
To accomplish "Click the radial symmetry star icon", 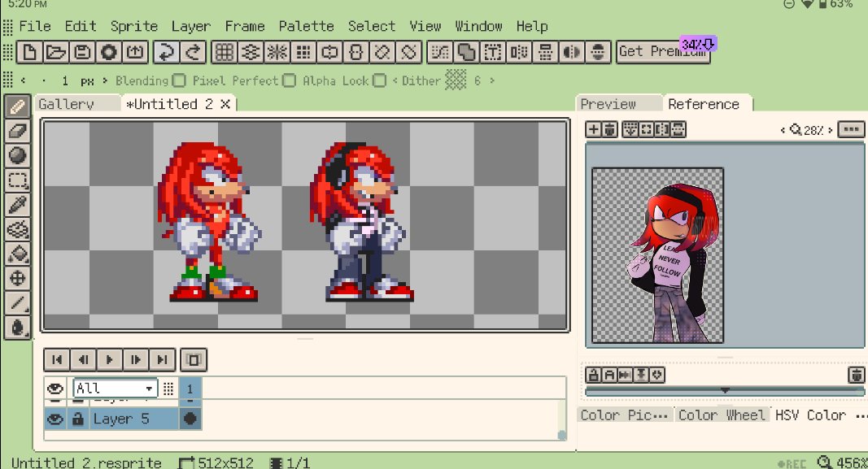I will tap(277, 53).
